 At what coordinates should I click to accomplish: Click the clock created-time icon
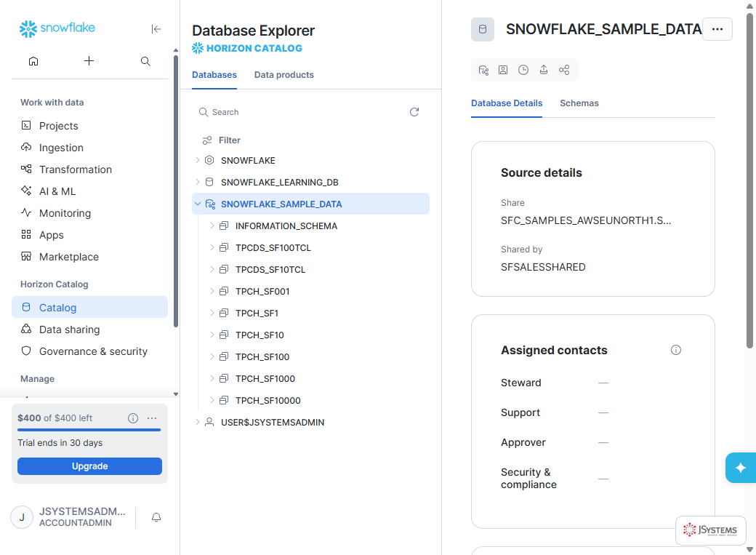point(523,70)
